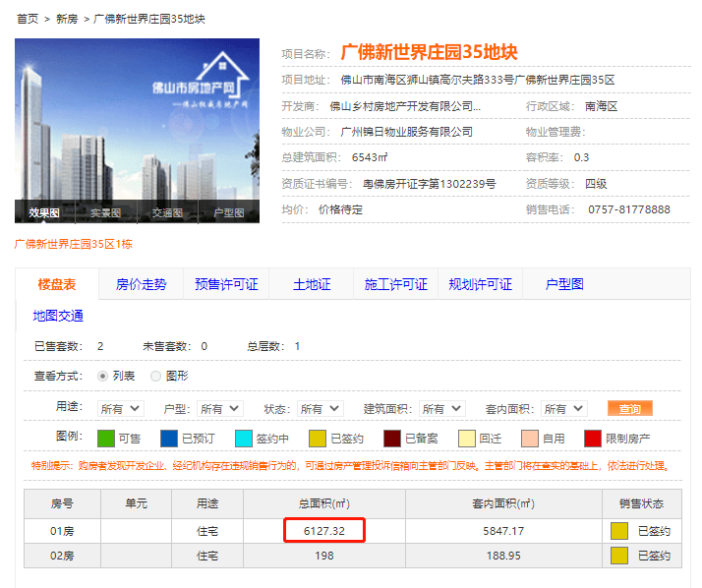Open the 建筑面积 dropdown
This screenshot has height=588, width=702.
(441, 408)
